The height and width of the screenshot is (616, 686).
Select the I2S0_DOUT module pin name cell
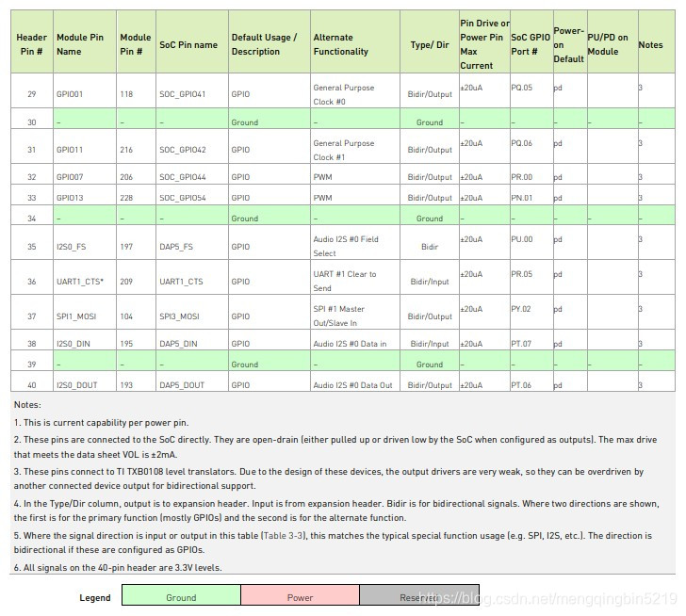[85, 381]
